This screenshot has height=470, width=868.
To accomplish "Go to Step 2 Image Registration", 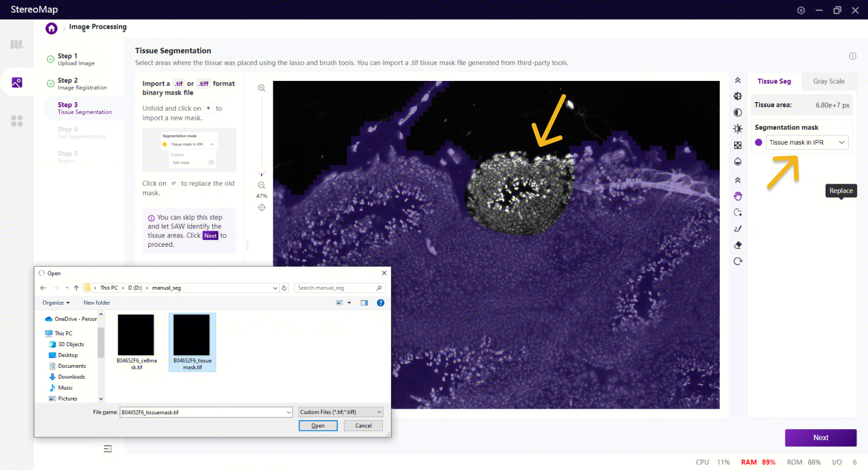I will [x=82, y=84].
